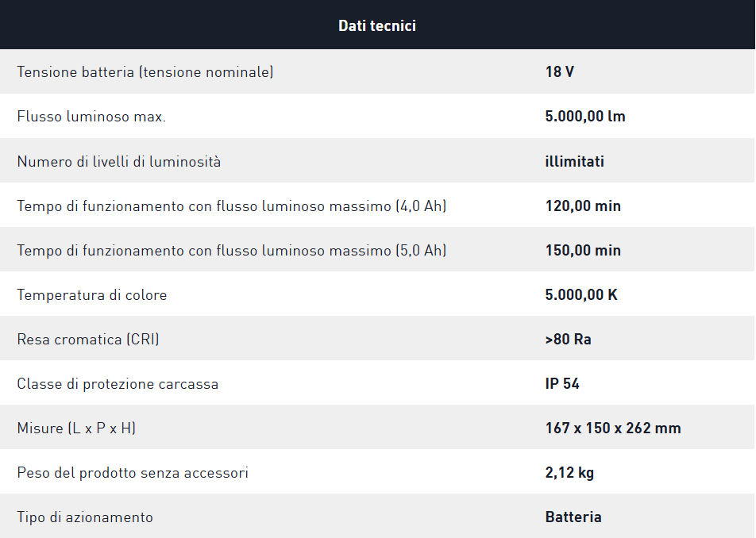The width and height of the screenshot is (756, 538).
Task: Click the '5.000,00 K' value
Action: tap(581, 295)
